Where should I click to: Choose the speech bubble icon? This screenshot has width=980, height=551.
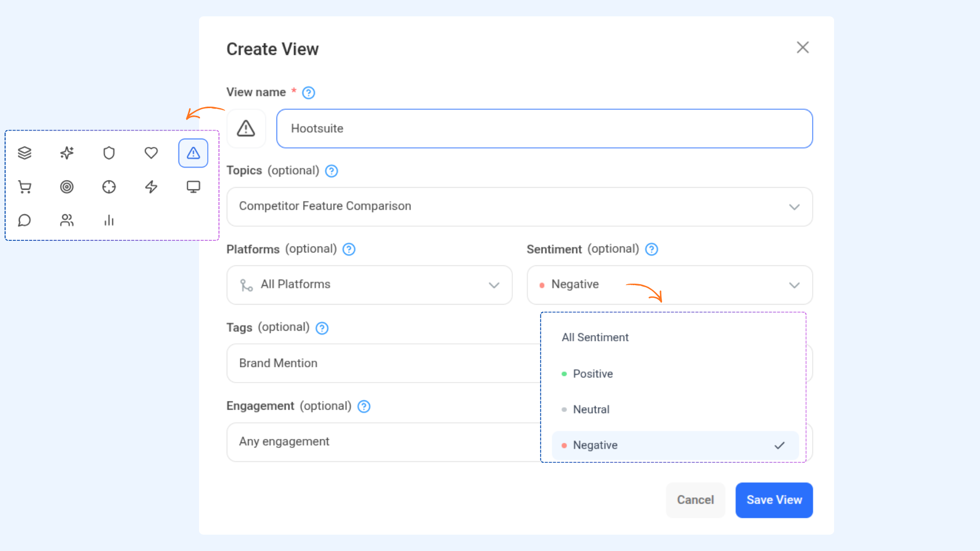click(x=24, y=220)
